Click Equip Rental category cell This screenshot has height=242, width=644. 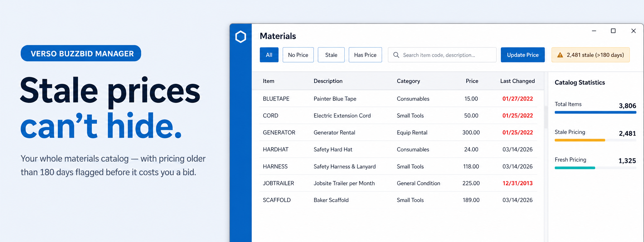[x=412, y=133]
